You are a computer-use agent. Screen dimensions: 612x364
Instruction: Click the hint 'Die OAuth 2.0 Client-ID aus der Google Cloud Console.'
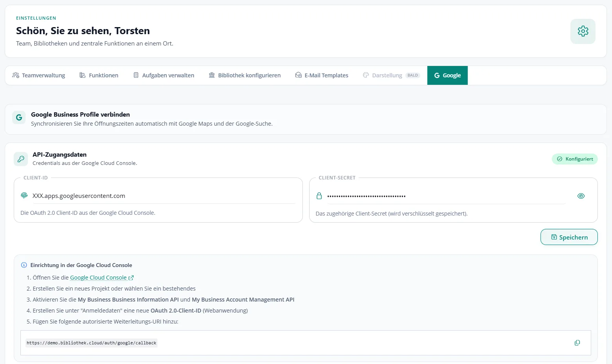pyautogui.click(x=88, y=213)
